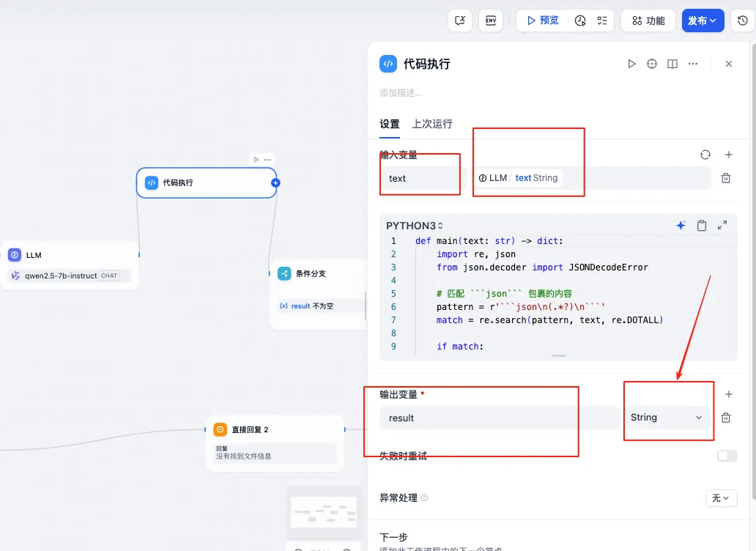The height and width of the screenshot is (551, 756).
Task: Click the plus connector on 代码执行 node
Action: (x=275, y=182)
